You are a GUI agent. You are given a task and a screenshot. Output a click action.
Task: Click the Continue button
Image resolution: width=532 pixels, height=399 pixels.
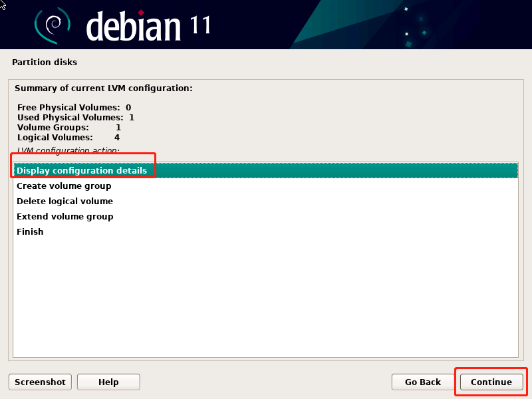[491, 382]
